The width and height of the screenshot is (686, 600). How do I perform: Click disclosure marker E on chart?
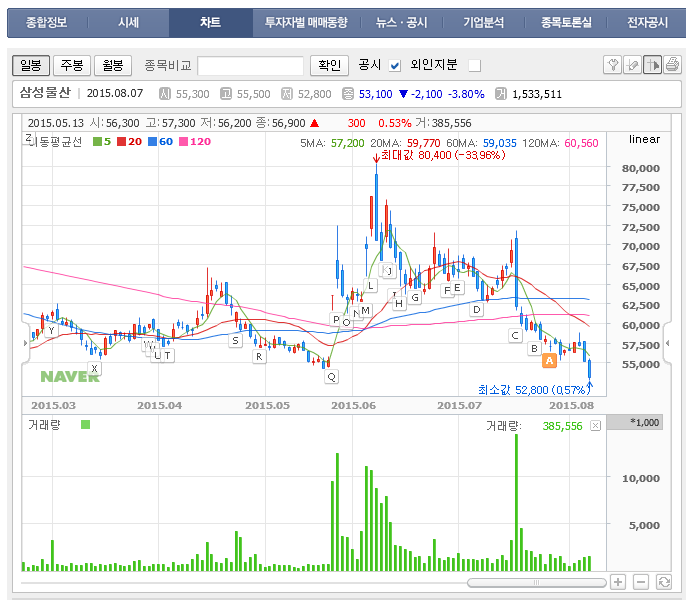point(457,288)
